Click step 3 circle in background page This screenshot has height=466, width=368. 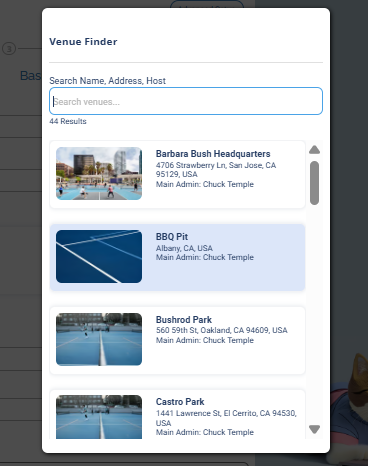9,49
